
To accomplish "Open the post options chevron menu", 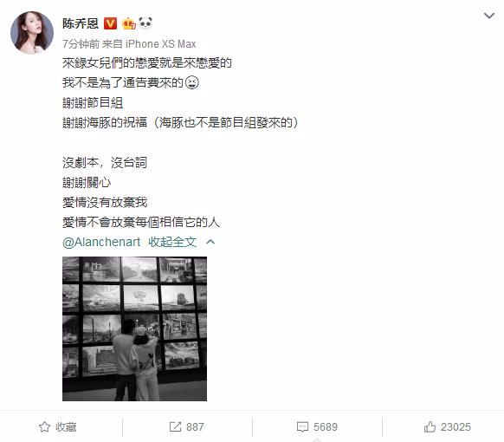I will 489,16.
